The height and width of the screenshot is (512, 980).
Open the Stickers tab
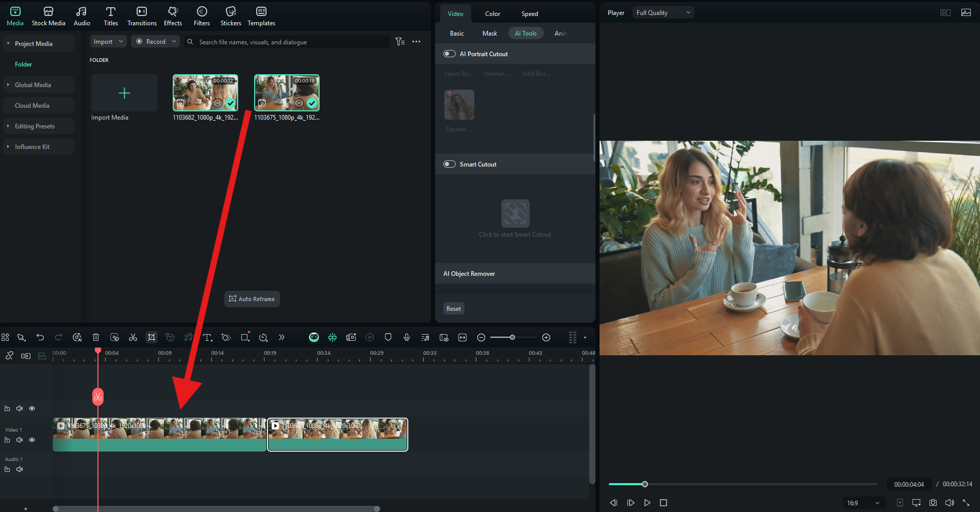230,16
